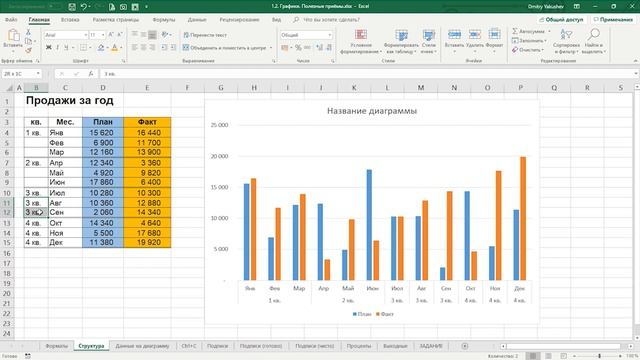Viewport: 640px width, 360px height.
Task: Open Условное форматирование icon
Action: point(361,35)
